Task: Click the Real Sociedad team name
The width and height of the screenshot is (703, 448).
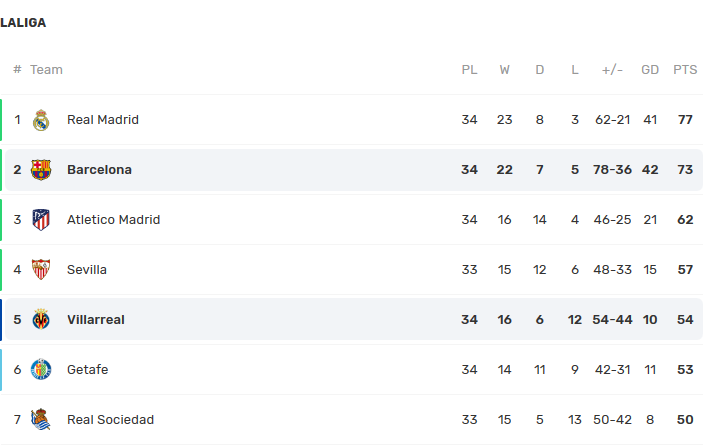Action: click(110, 420)
